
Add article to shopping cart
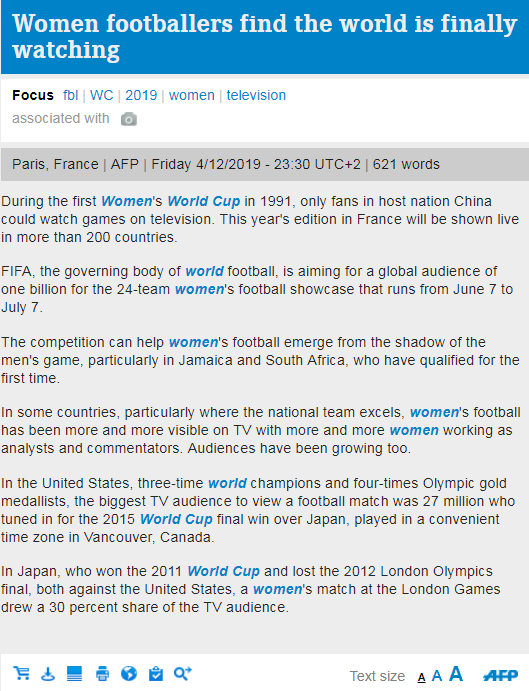21,673
